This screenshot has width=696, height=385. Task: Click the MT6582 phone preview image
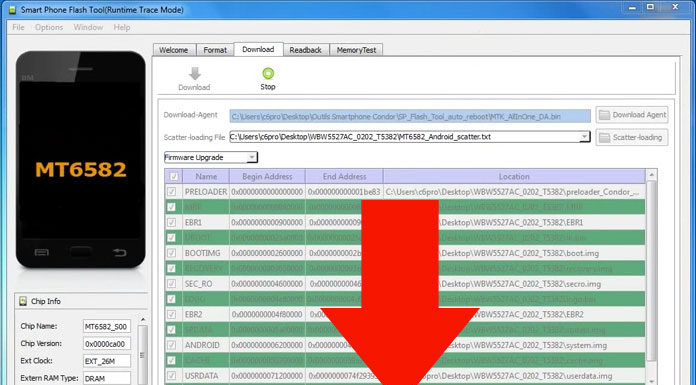click(80, 160)
